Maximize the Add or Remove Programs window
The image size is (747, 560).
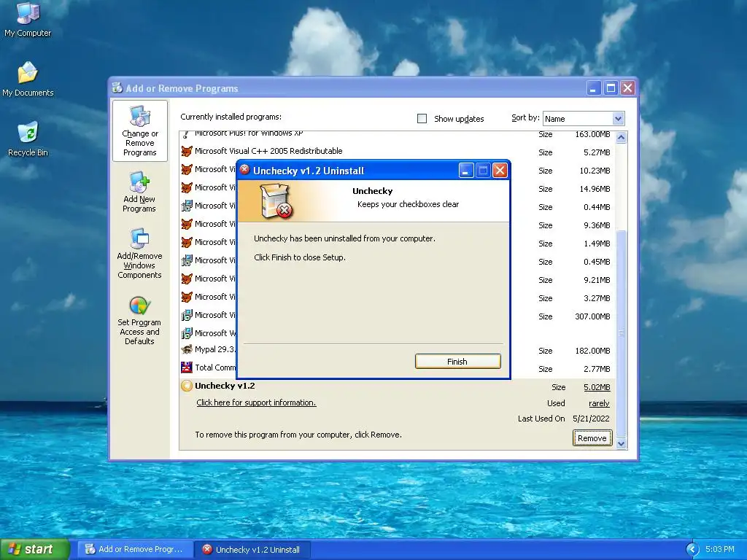611,88
